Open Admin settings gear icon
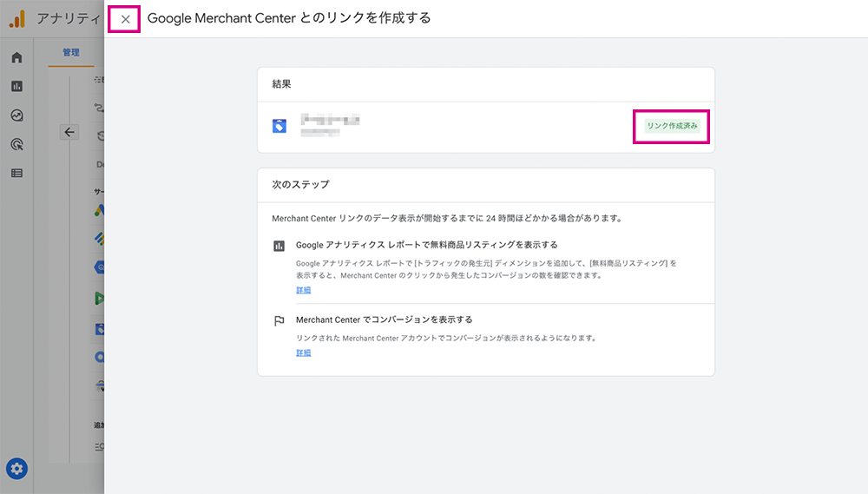 pos(16,469)
